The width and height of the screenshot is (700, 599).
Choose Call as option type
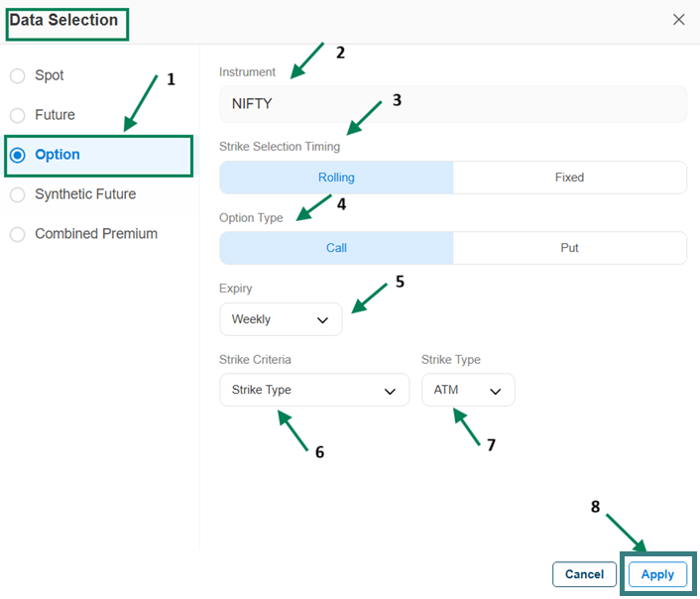[336, 248]
